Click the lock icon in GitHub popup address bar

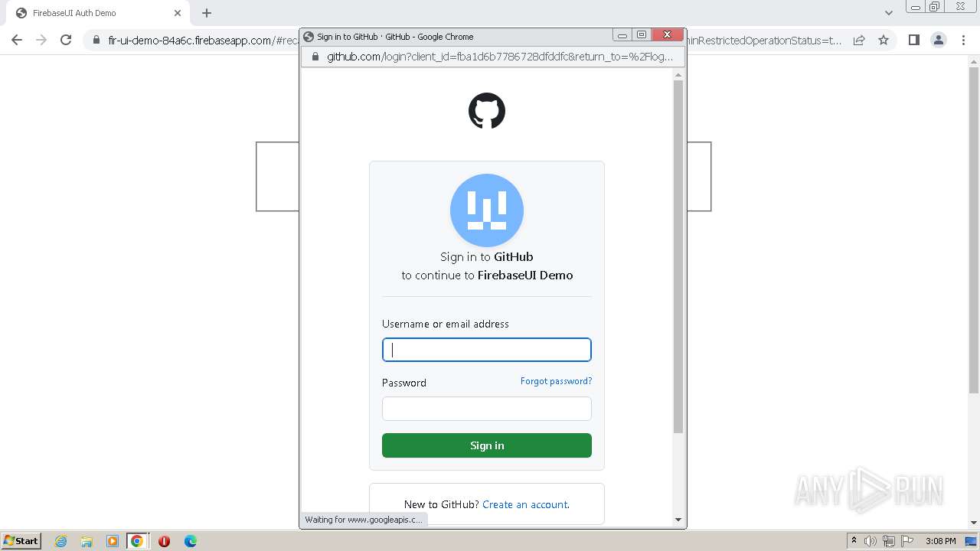(x=314, y=57)
